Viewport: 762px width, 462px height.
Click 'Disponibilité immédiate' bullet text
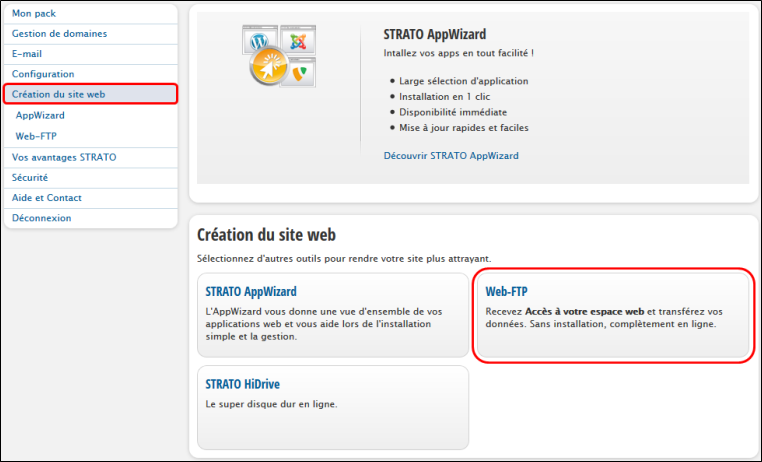click(x=453, y=112)
